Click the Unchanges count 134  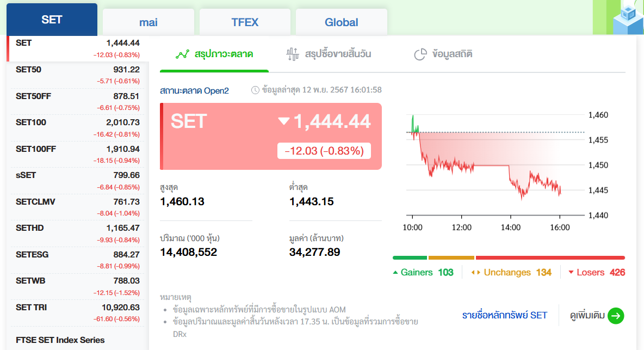pos(544,272)
